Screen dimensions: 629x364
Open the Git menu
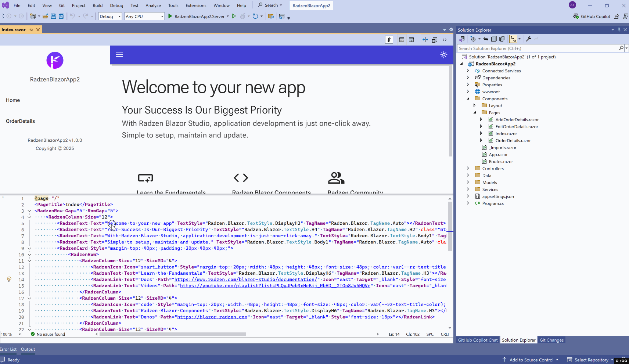coord(62,6)
